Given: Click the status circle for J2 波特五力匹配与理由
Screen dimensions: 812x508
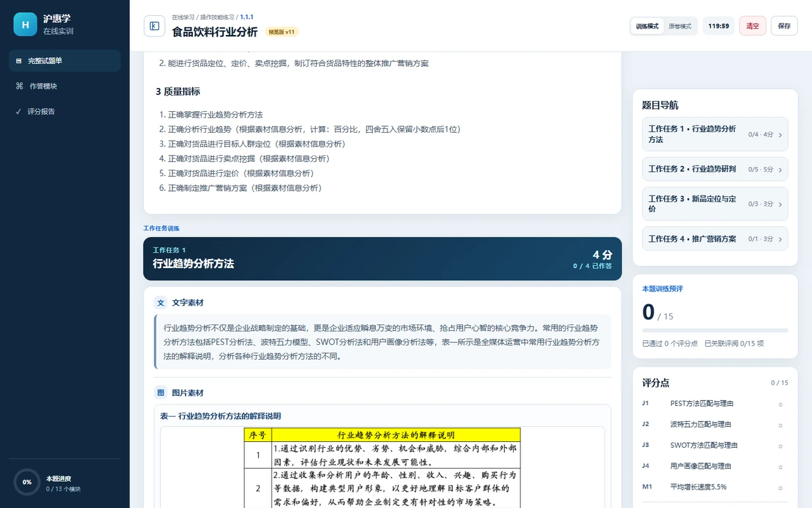Looking at the screenshot, I should (x=780, y=425).
